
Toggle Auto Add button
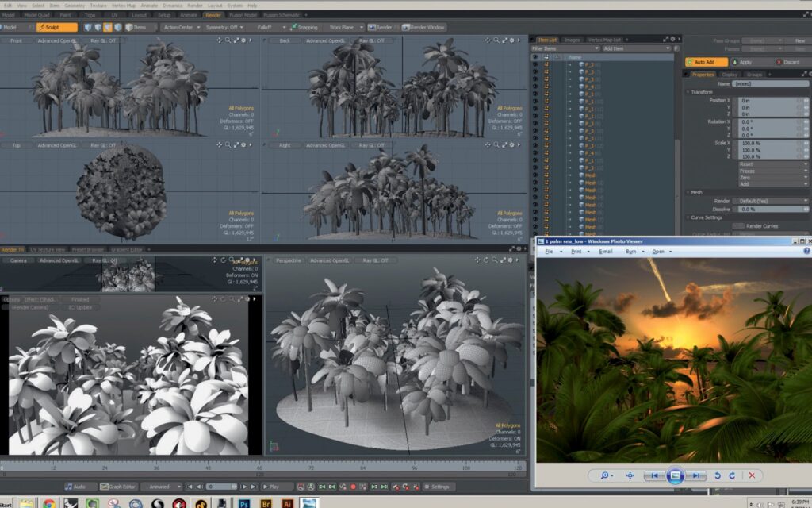pyautogui.click(x=707, y=62)
